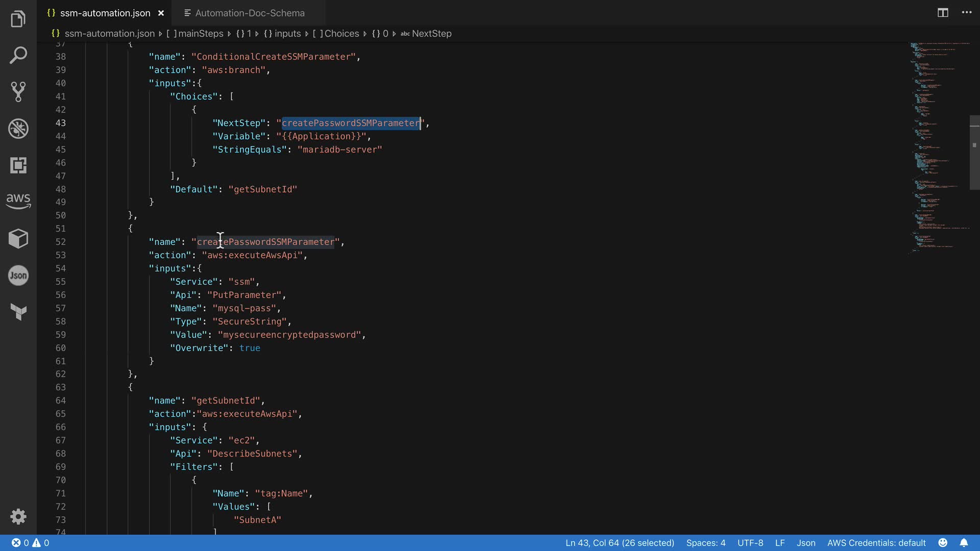Open the editor More Actions menu
The width and height of the screenshot is (980, 551).
coord(967,13)
